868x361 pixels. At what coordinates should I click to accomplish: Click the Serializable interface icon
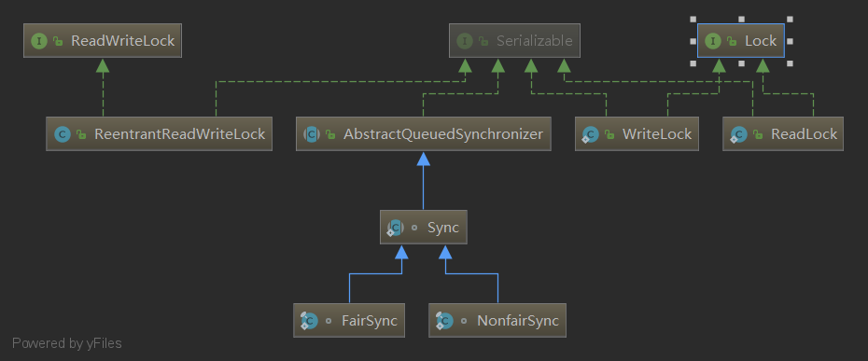(x=465, y=41)
